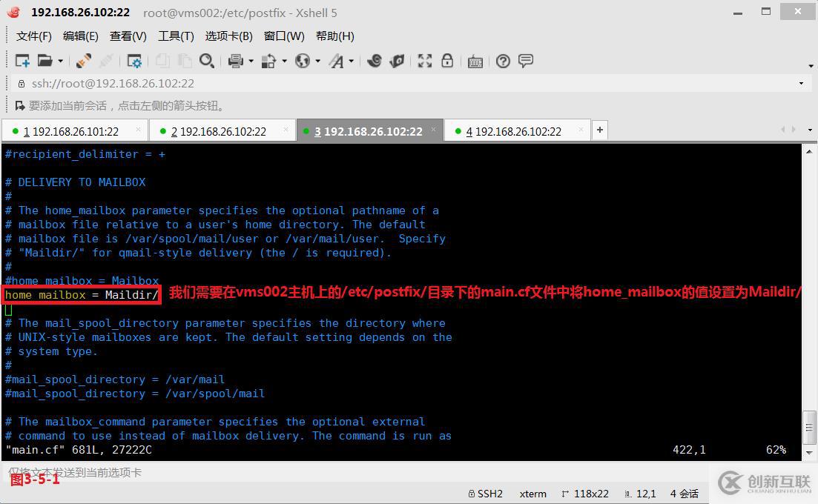Click the SSH2 status bar entry

pos(485,494)
